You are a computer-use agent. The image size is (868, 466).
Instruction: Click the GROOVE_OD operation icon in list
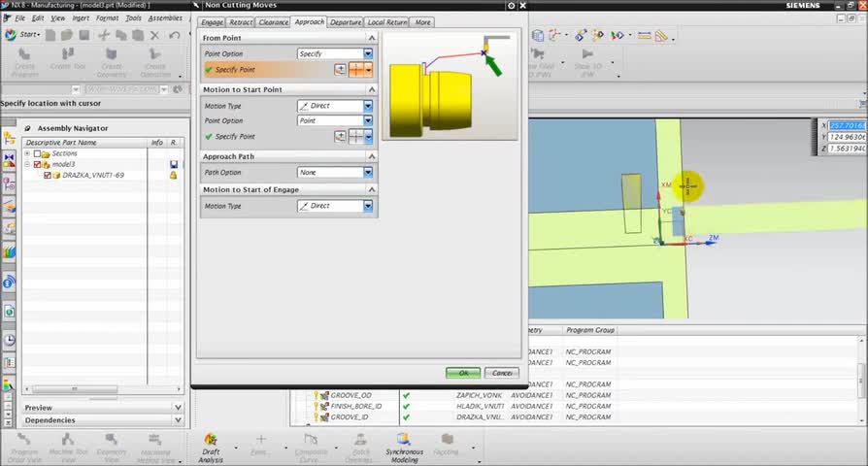pyautogui.click(x=323, y=395)
